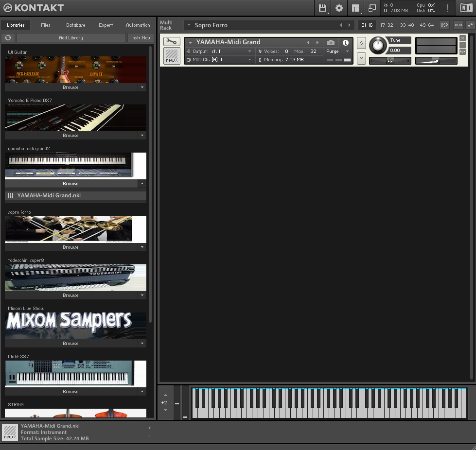Viewport: 476px width, 450px height.
Task: Show rack page 33-48
Action: pyautogui.click(x=407, y=25)
